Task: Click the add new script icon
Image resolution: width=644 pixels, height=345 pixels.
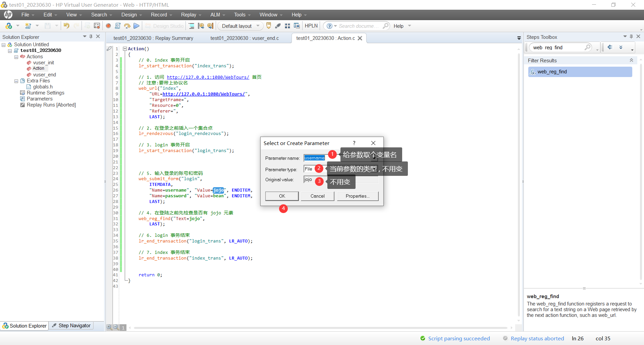Action: point(28,26)
